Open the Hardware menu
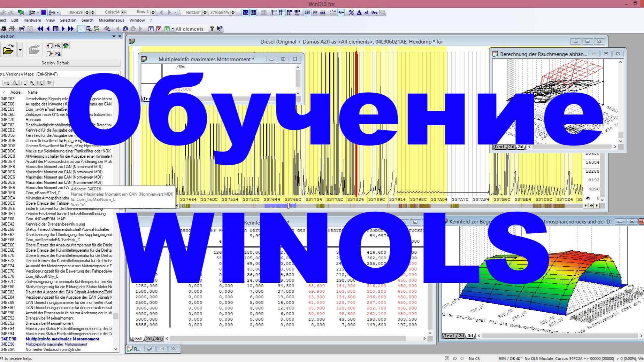This screenshot has height=362, width=644. click(32, 20)
